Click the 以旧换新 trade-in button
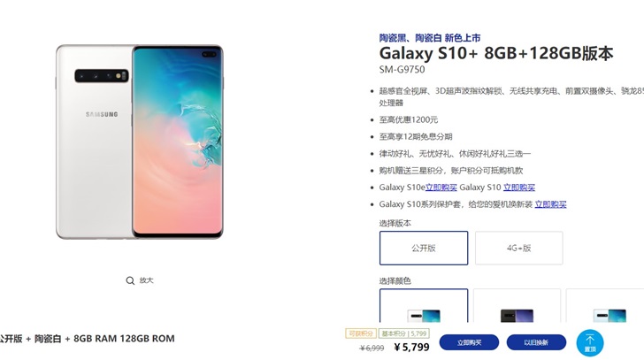 click(x=536, y=342)
